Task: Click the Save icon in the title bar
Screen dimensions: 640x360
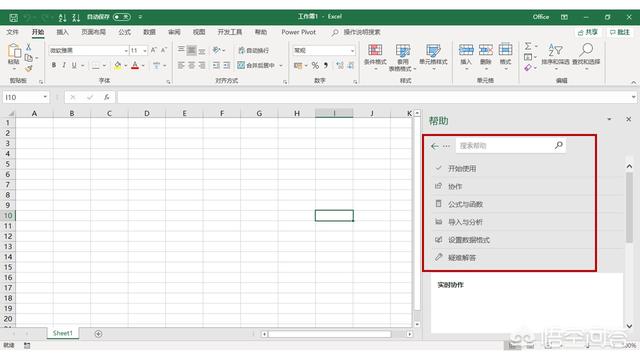Action: (x=13, y=17)
